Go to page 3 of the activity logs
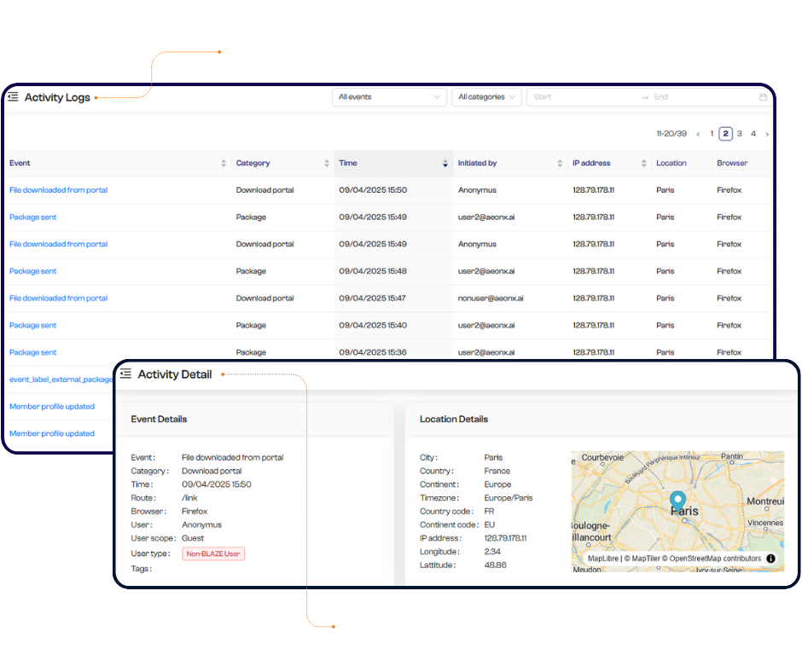Viewport: 802px width, 672px height. [x=739, y=134]
